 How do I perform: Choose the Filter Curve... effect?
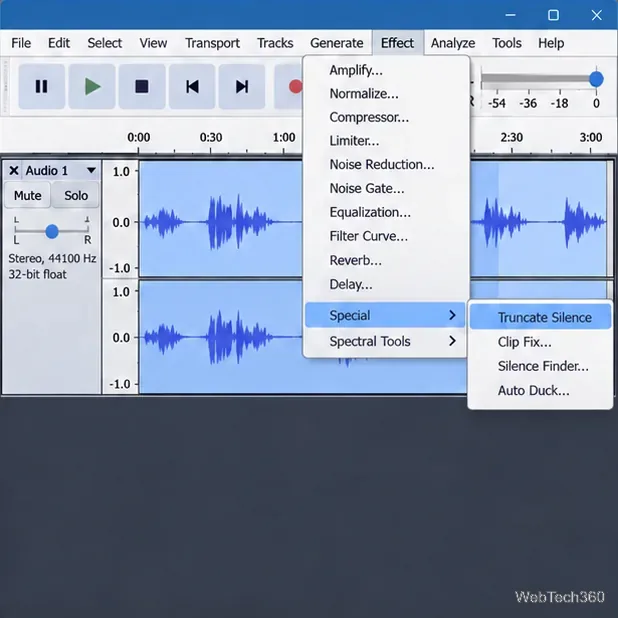point(386,236)
